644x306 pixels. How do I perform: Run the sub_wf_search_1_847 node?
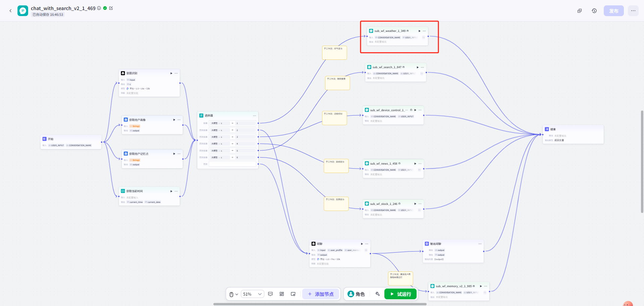[418, 67]
